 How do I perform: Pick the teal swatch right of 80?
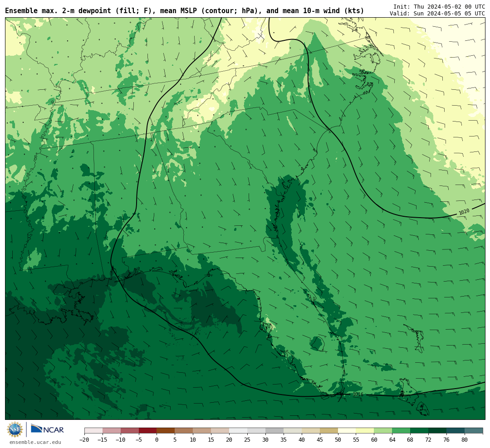474,430
